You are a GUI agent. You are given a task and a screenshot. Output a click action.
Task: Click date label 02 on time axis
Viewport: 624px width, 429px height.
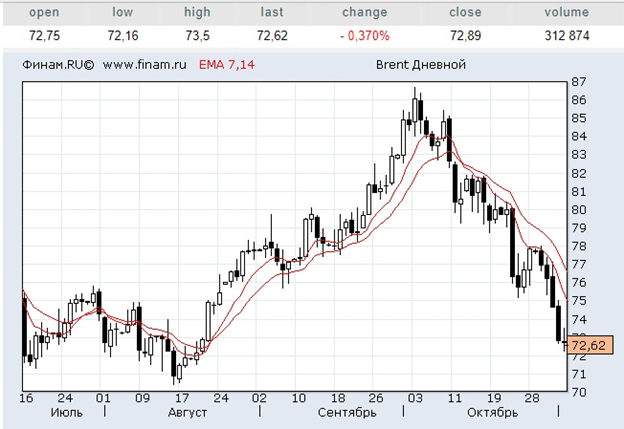[259, 398]
